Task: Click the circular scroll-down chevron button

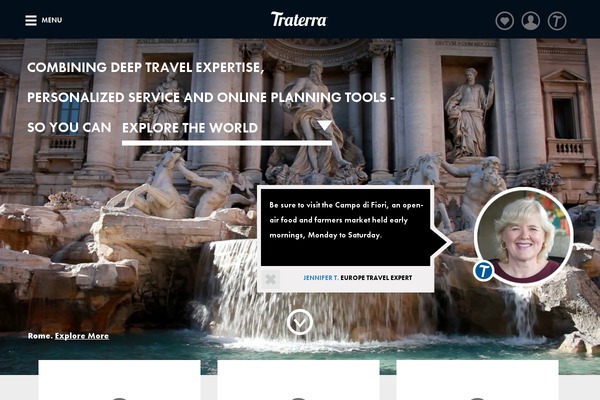Action: (300, 322)
